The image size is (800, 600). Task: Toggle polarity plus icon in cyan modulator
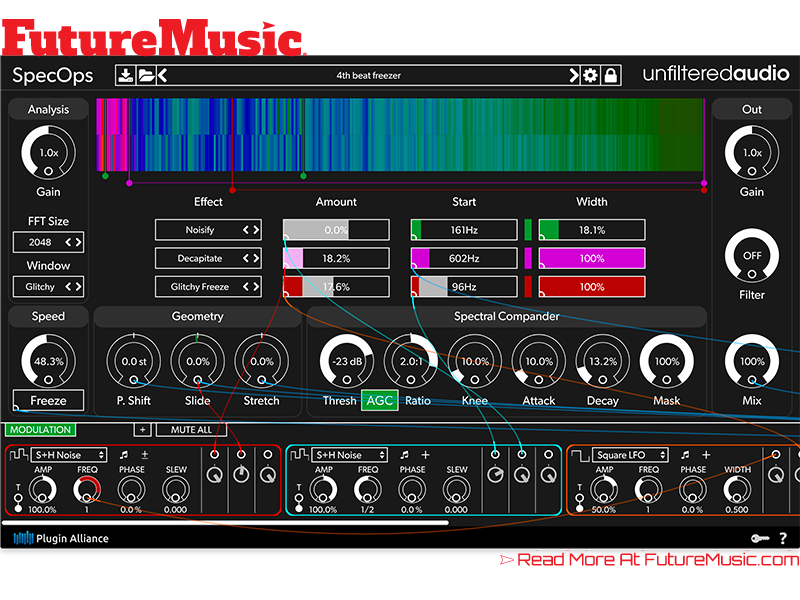(426, 455)
